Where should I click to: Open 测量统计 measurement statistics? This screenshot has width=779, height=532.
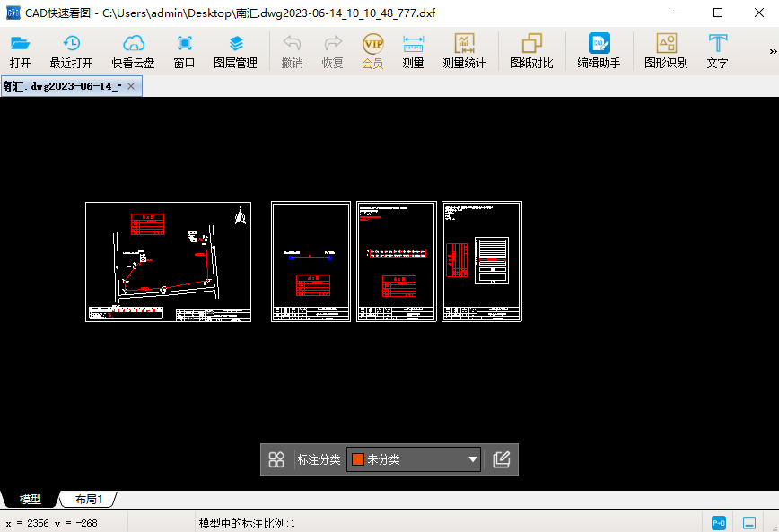pyautogui.click(x=464, y=51)
